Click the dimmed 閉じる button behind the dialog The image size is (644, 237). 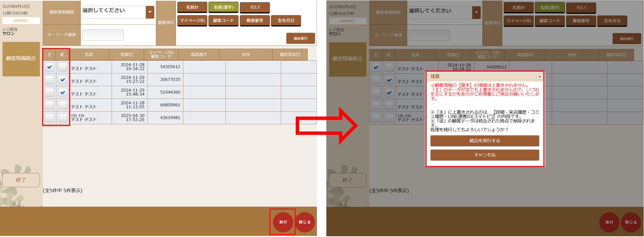pyautogui.click(x=631, y=223)
